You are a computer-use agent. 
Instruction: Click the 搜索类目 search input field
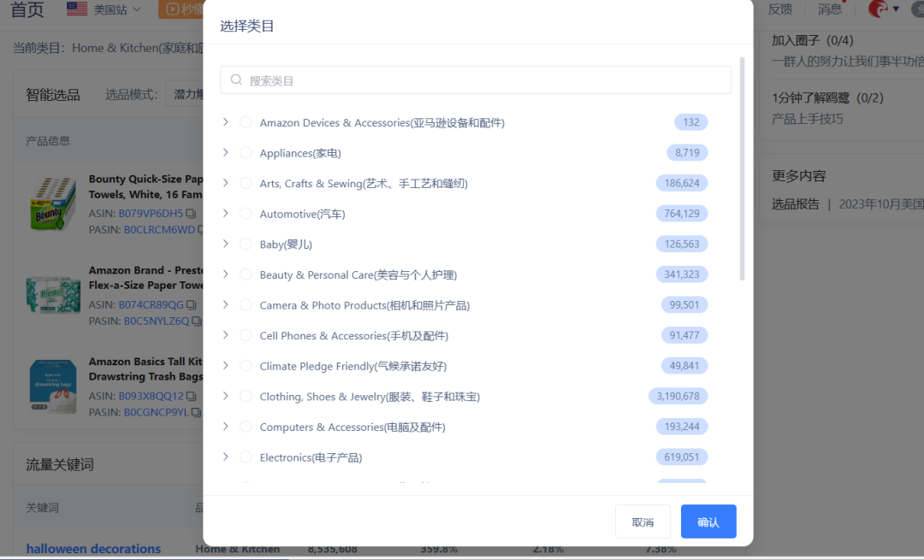point(476,80)
